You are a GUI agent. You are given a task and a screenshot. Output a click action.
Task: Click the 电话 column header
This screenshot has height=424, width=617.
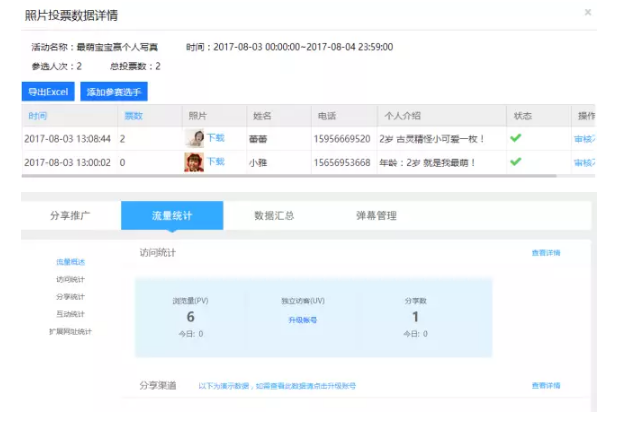tap(327, 116)
